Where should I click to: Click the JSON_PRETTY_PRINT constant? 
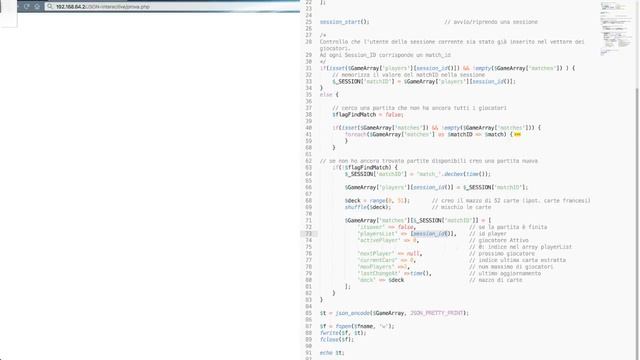click(x=436, y=313)
